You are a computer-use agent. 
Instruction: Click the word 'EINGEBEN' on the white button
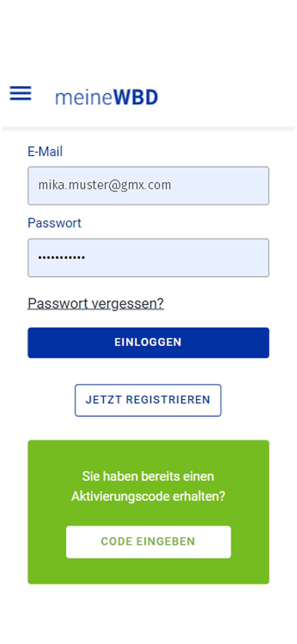click(x=166, y=541)
